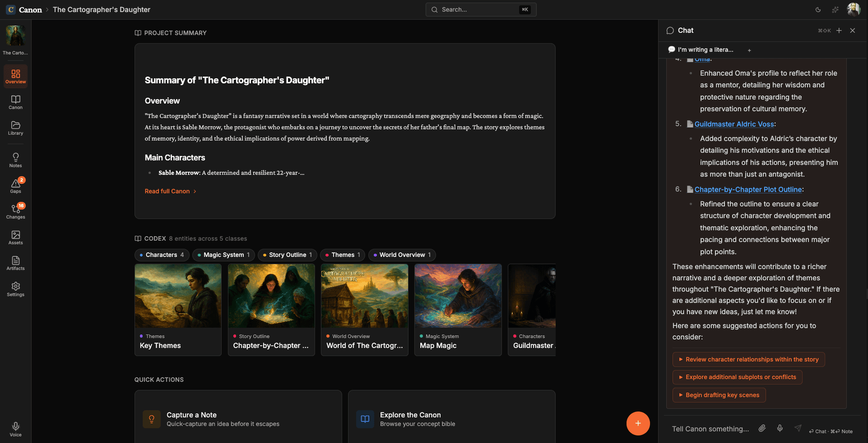The width and height of the screenshot is (868, 443).
Task: Click the Tell Canon something input
Action: click(710, 429)
